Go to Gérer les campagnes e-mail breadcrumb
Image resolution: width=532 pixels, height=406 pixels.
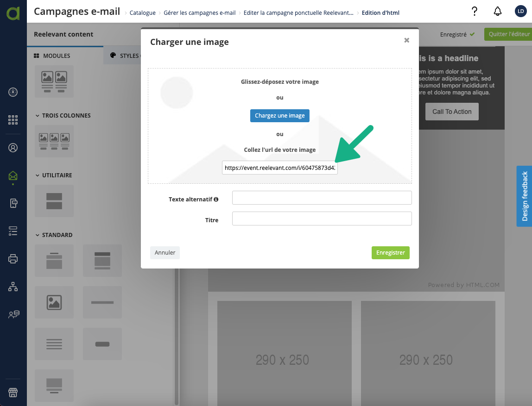(199, 13)
